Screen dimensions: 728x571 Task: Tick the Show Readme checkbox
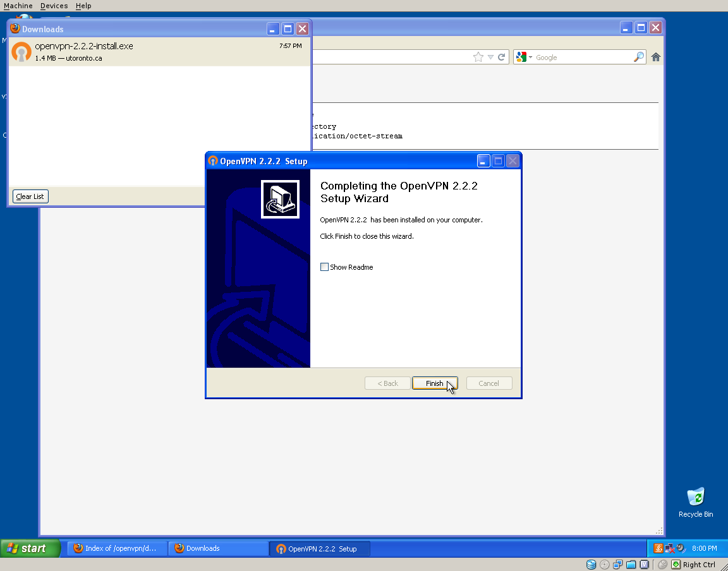pyautogui.click(x=325, y=267)
